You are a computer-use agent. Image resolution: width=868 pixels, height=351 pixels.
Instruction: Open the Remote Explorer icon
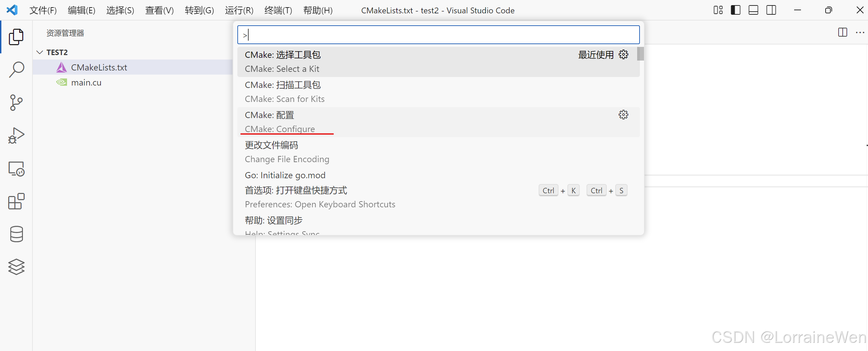coord(16,169)
